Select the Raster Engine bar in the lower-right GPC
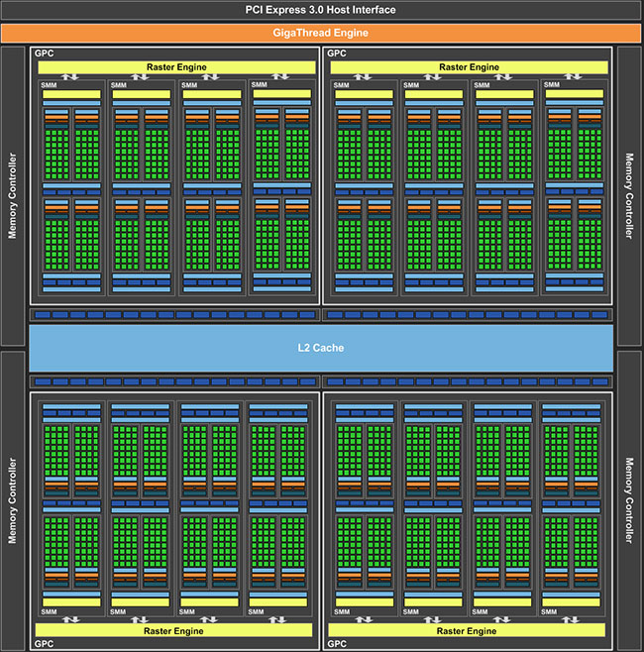This screenshot has width=644, height=652. (467, 630)
